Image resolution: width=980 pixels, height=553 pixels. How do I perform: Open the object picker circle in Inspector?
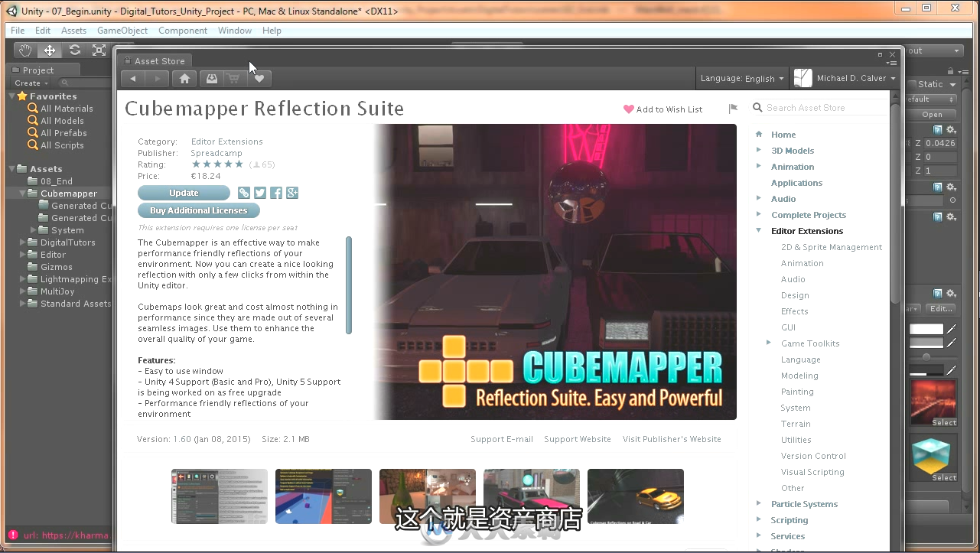tap(952, 200)
